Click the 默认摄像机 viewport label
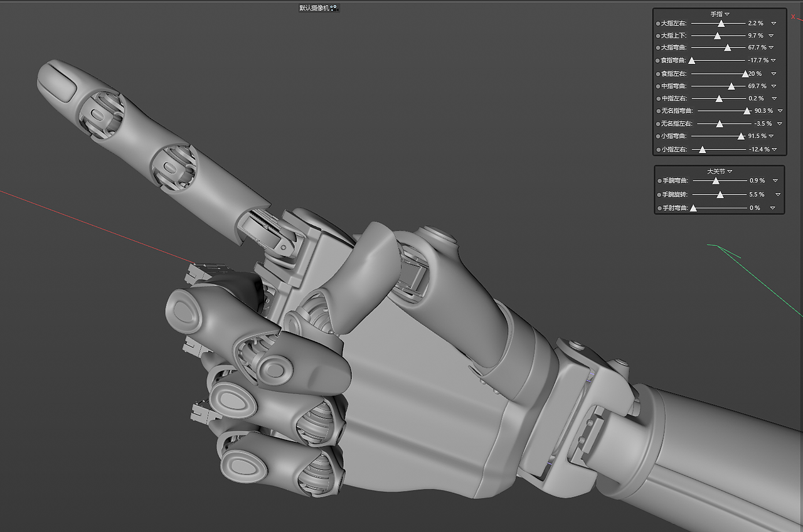The width and height of the screenshot is (803, 532). (314, 8)
